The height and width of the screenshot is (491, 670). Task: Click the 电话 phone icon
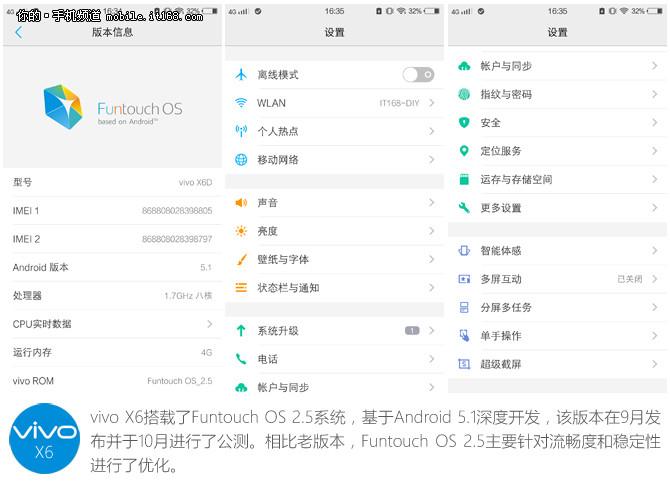pyautogui.click(x=241, y=359)
